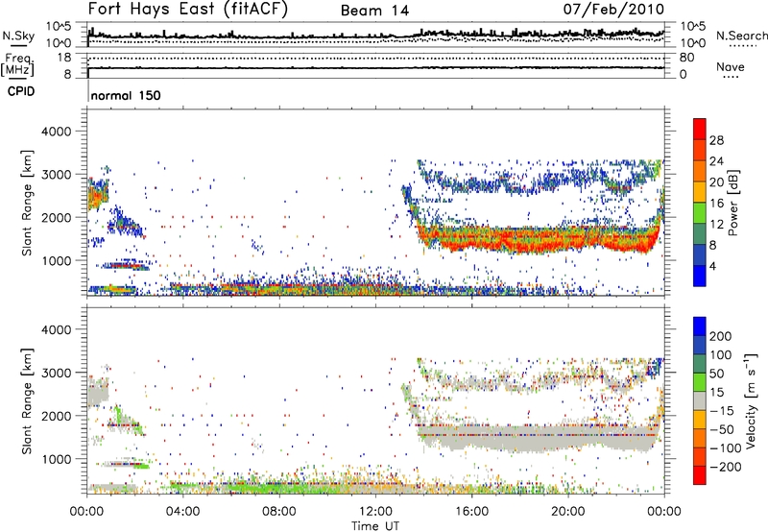Click the '4' label on Power color bar
Screen dimensions: 768x532
tap(713, 266)
